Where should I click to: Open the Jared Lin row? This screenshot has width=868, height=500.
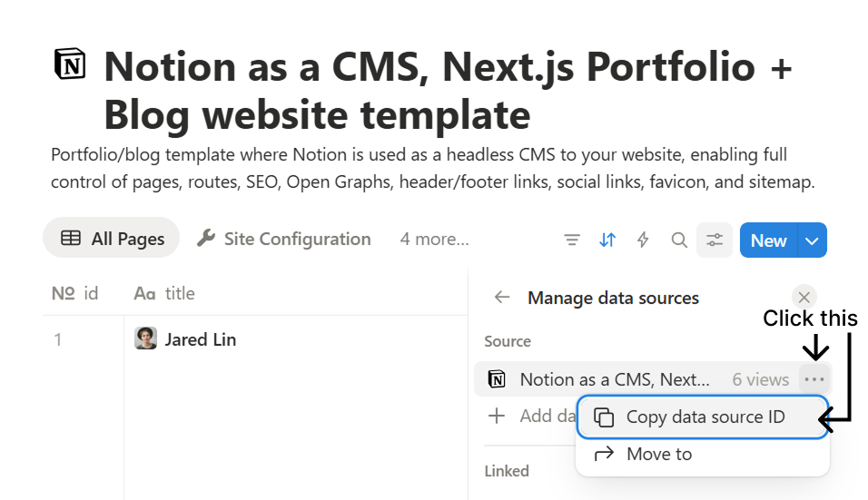pyautogui.click(x=200, y=340)
